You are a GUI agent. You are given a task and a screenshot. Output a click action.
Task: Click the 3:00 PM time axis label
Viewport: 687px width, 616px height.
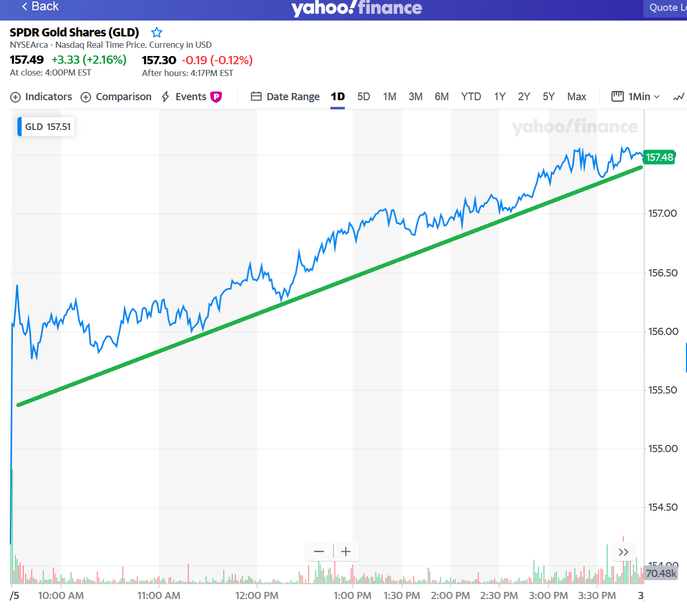(548, 595)
